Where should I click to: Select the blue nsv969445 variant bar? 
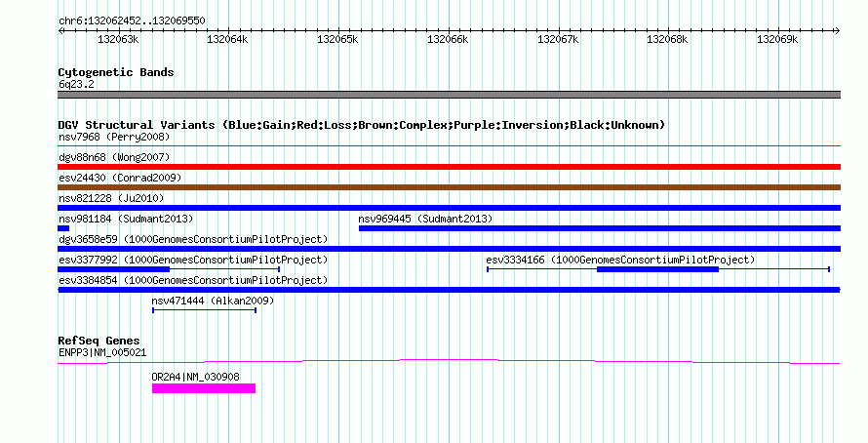[x=600, y=228]
